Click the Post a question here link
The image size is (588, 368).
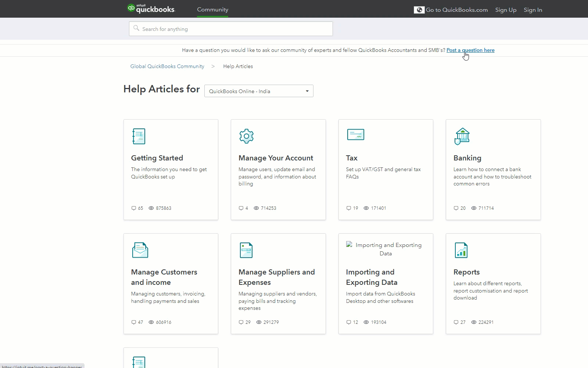coord(470,50)
